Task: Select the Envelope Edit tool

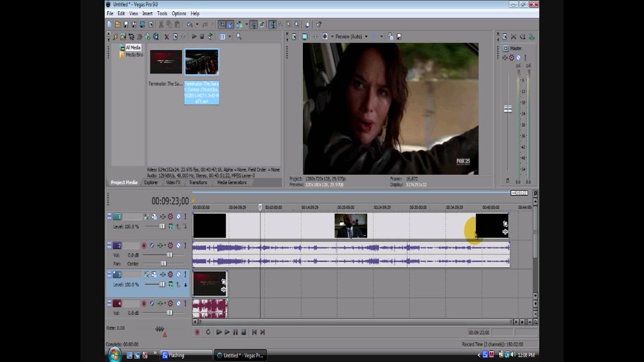Action: [x=281, y=24]
